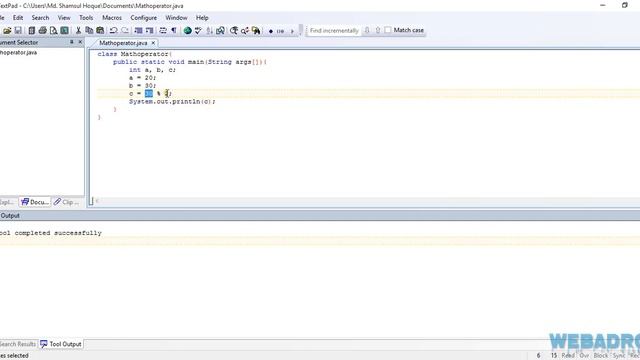The width and height of the screenshot is (640, 360).
Task: Close the Mathoperator.java tab
Action: 153,43
